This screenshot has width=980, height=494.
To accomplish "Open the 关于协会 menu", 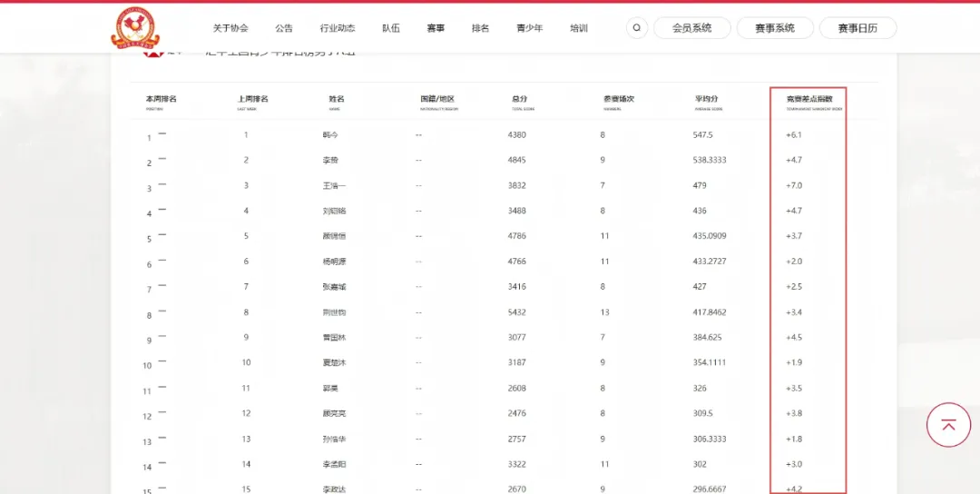I will [x=230, y=28].
